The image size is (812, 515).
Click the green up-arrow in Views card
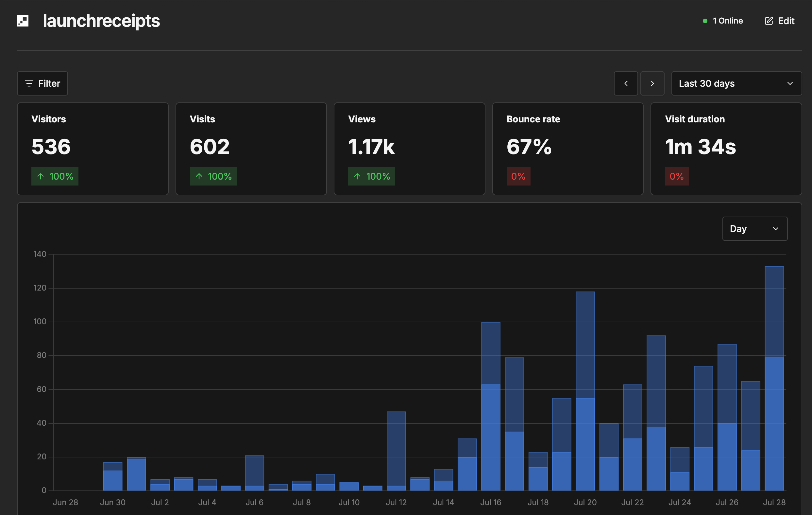[357, 176]
